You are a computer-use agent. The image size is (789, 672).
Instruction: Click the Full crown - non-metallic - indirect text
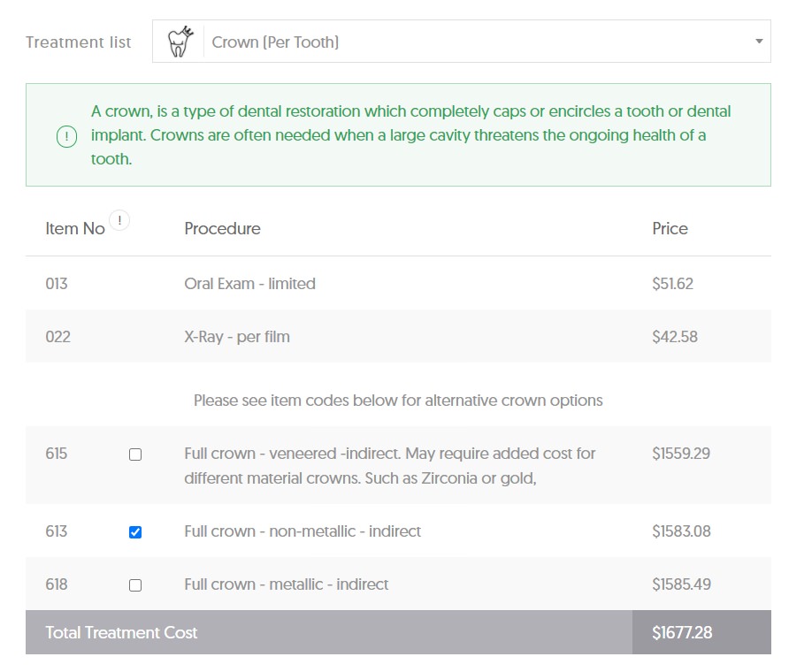[x=303, y=531]
